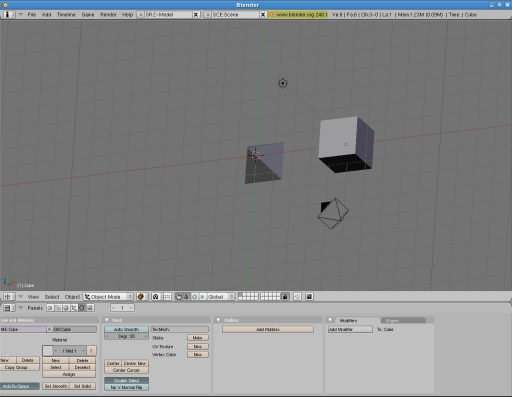Click the material color swatch
Screen dimensions: 512x397
point(48,351)
